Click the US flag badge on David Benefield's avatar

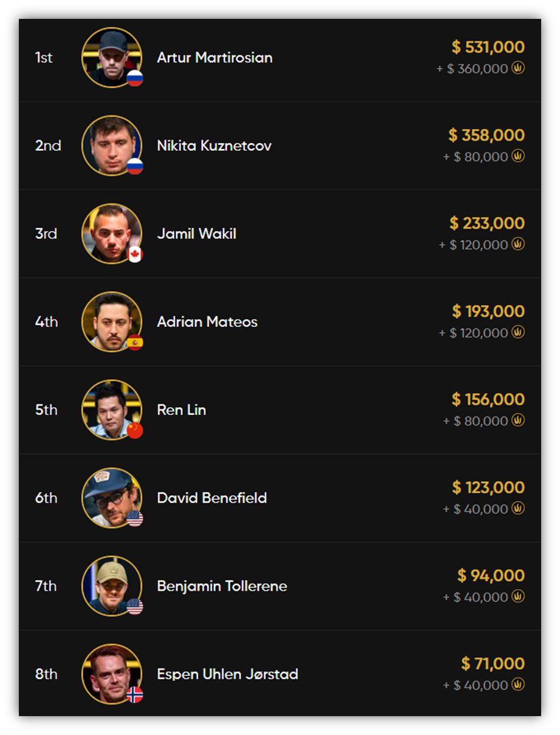(x=135, y=519)
